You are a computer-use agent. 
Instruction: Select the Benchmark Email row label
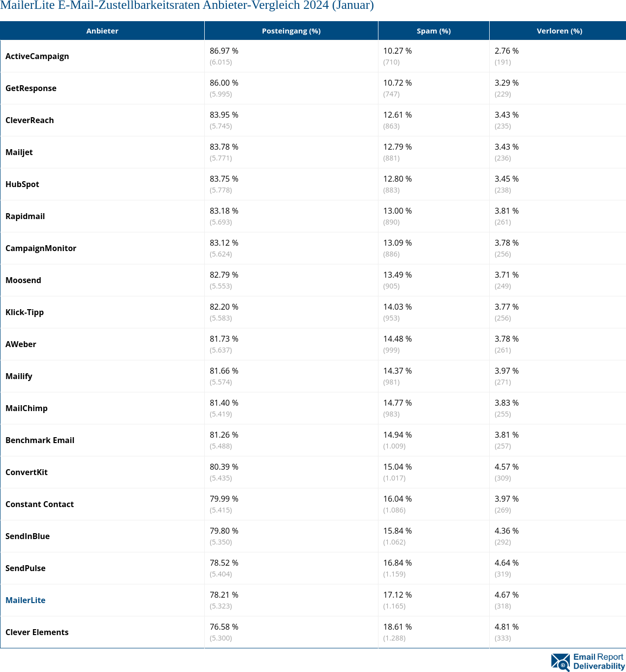(x=40, y=440)
